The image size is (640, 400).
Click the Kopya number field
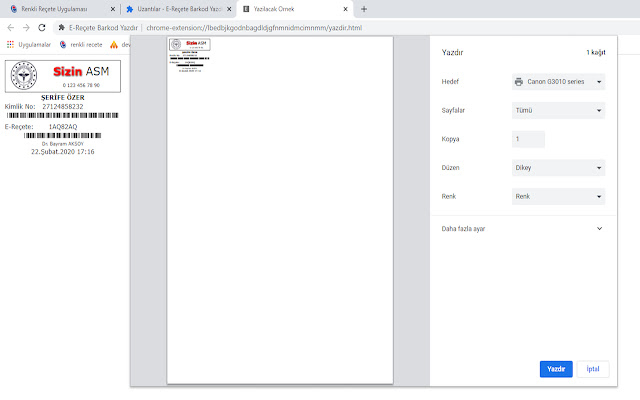pyautogui.click(x=528, y=139)
